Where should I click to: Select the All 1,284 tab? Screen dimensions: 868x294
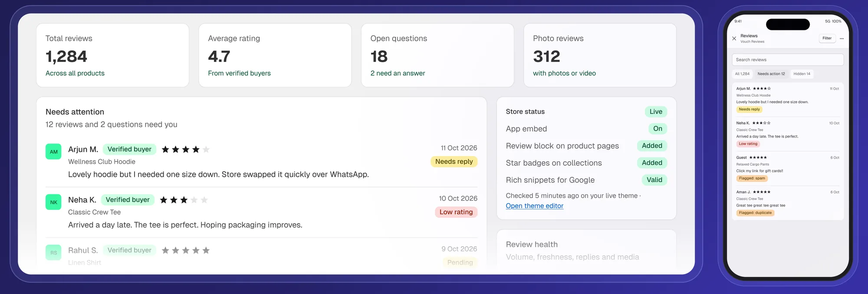pos(742,74)
